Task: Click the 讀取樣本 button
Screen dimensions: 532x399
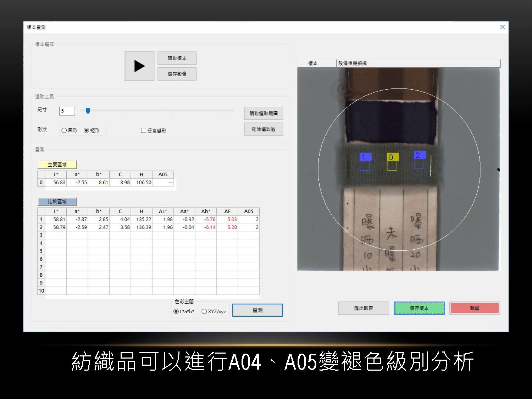Action: tap(177, 58)
